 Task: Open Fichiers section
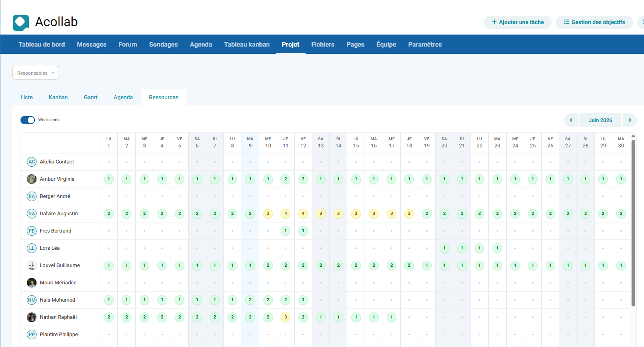click(x=323, y=44)
